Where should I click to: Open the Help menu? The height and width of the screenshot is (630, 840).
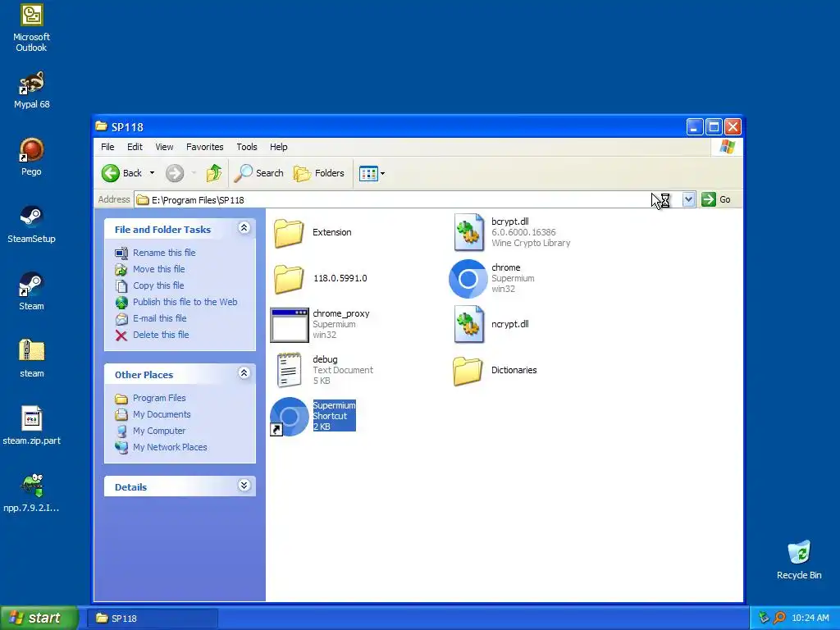tap(278, 147)
